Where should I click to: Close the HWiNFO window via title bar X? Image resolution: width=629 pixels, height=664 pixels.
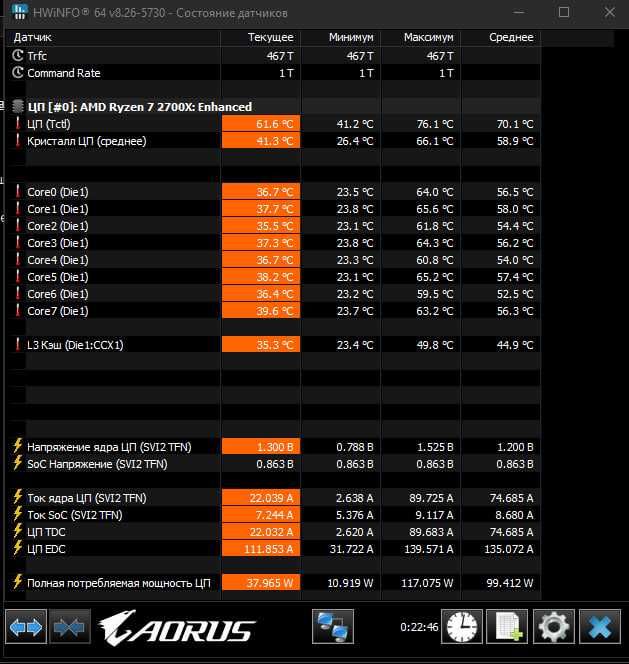pos(610,12)
